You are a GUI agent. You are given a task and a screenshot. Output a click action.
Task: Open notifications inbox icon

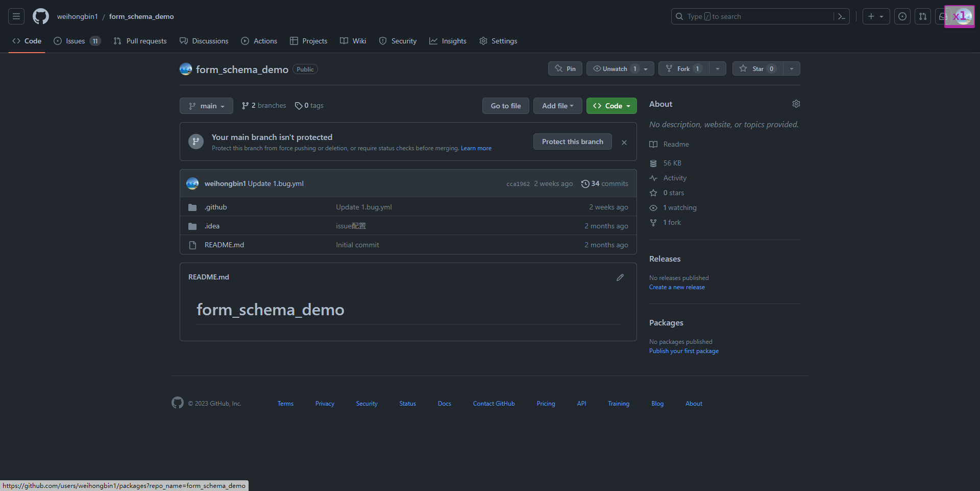942,16
